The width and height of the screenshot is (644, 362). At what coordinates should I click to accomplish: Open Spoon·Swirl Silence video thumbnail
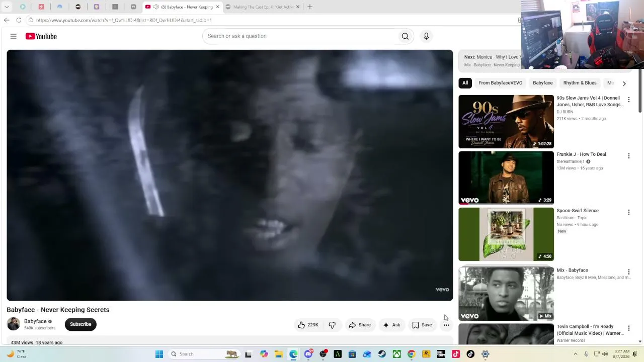[506, 234]
